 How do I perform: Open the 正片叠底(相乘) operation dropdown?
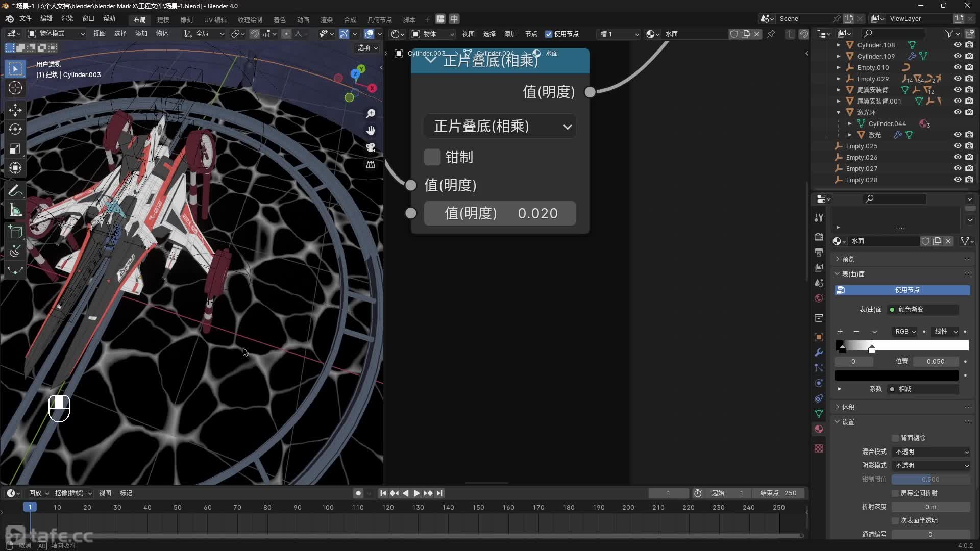click(500, 127)
